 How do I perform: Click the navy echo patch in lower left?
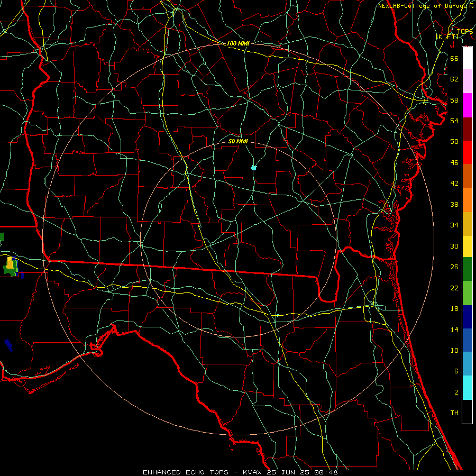[x=8, y=345]
